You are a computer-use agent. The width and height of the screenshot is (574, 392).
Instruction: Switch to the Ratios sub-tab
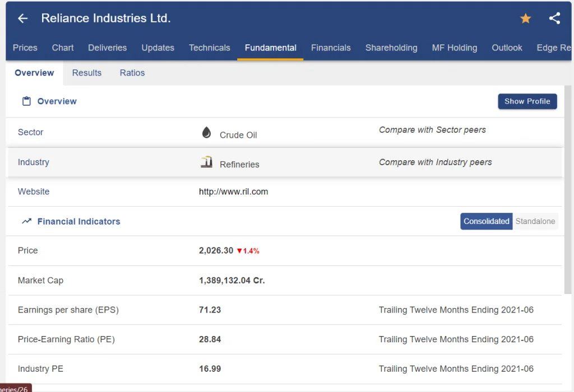pos(132,73)
